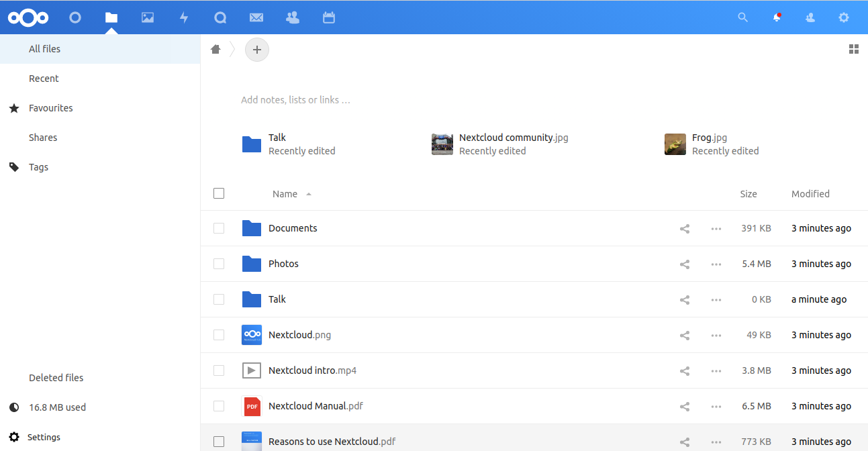Open the Photos app icon
This screenshot has width=868, height=451.
(x=148, y=17)
